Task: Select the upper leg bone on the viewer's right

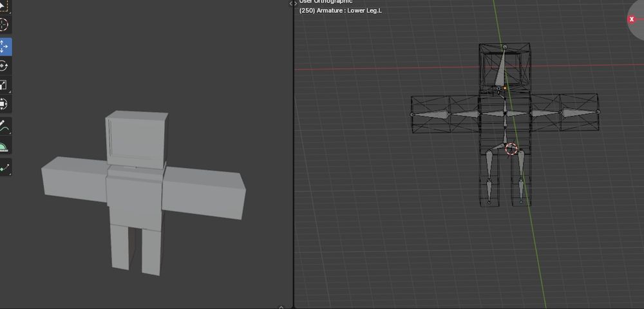Action: (x=521, y=164)
